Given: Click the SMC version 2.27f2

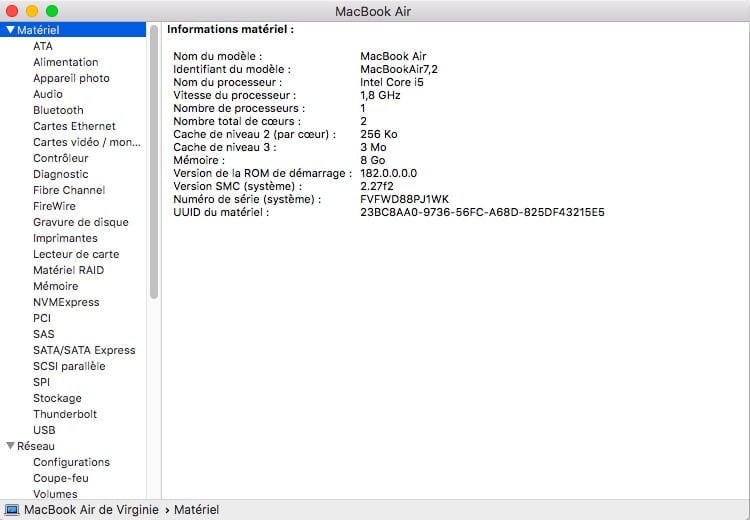Looking at the screenshot, I should coord(377,186).
